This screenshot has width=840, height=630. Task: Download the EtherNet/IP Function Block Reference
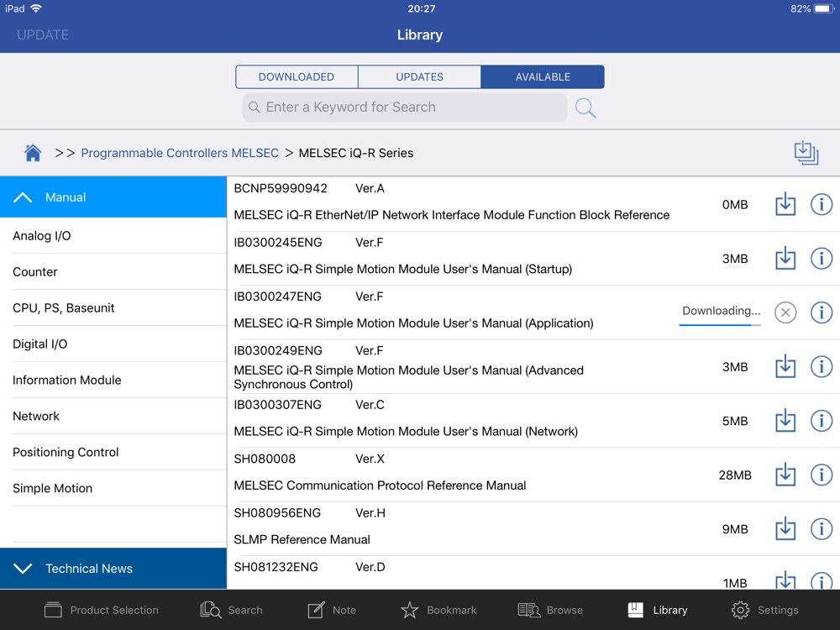coord(785,204)
